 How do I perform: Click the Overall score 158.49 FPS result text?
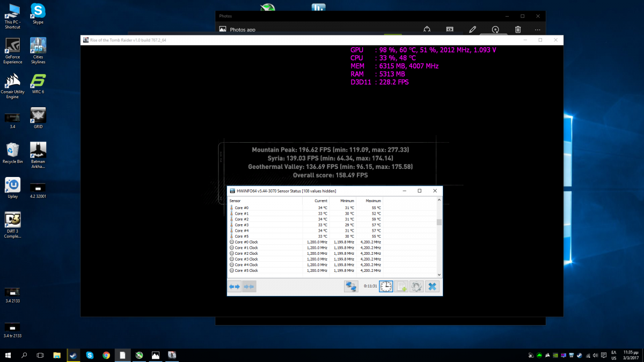pyautogui.click(x=331, y=175)
